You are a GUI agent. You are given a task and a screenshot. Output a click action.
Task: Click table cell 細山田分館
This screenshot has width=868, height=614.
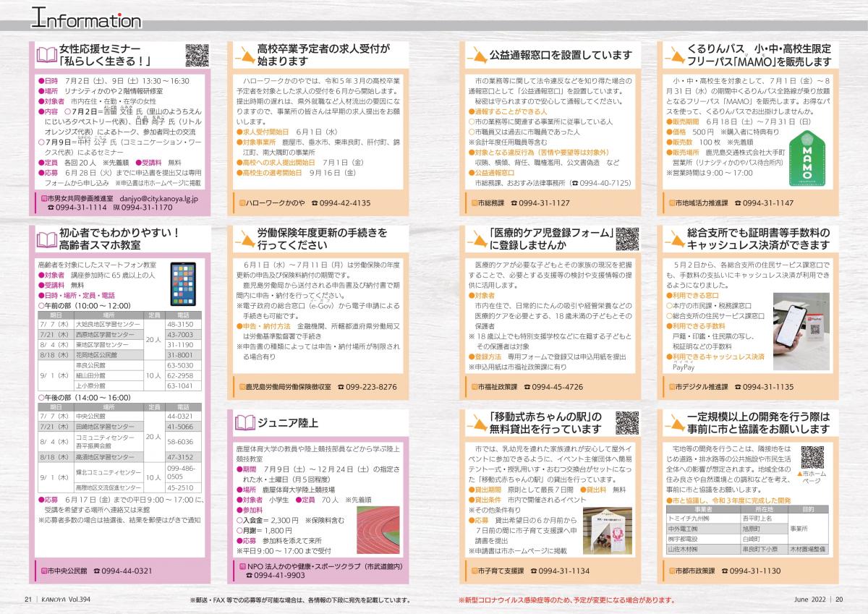point(109,376)
